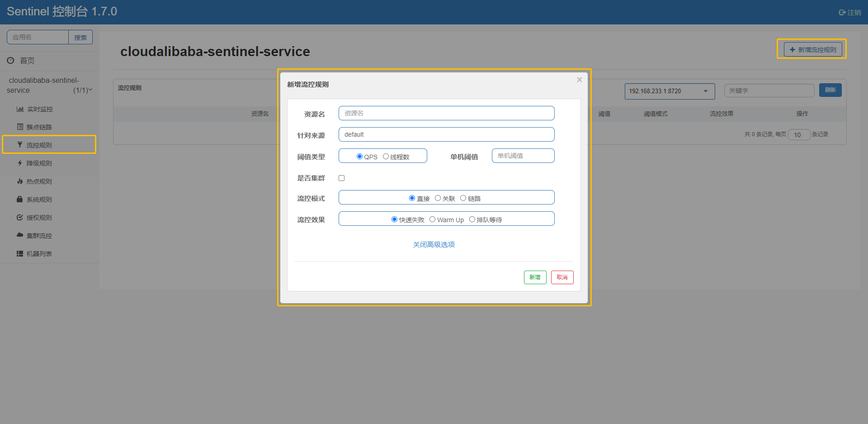Click the 实时监控 bar chart icon
868x424 pixels.
pyautogui.click(x=20, y=109)
